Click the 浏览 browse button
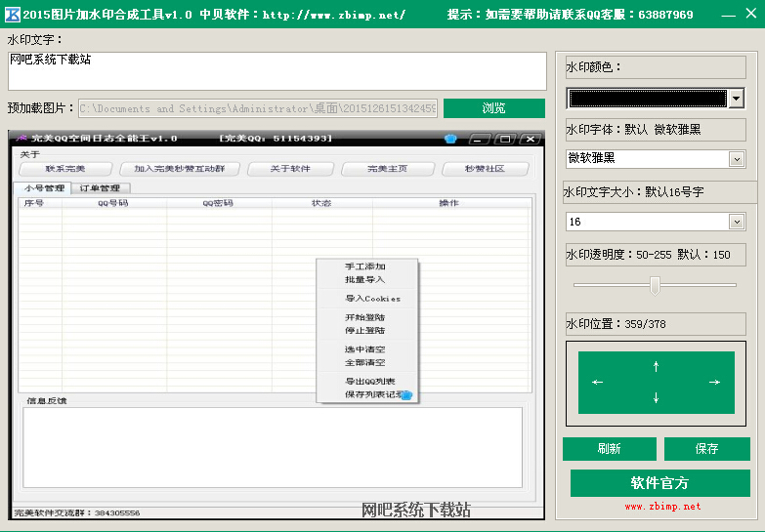Image resolution: width=765 pixels, height=532 pixels. (x=493, y=107)
